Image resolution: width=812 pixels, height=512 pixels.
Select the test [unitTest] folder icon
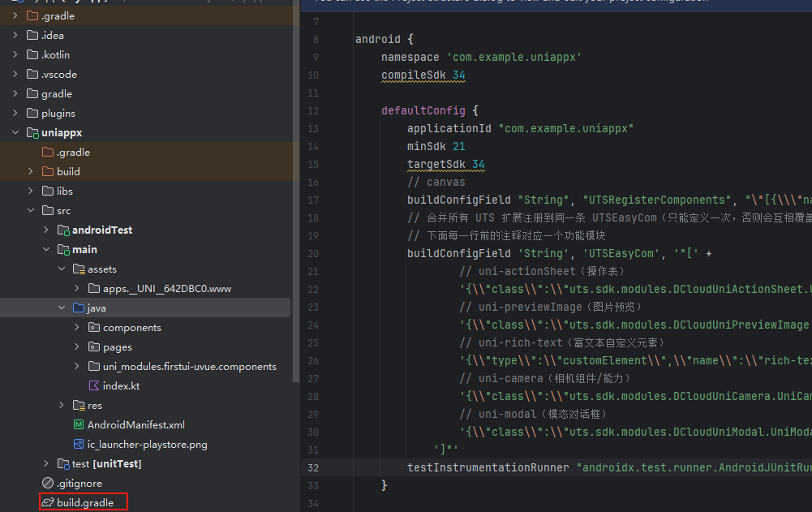click(x=64, y=464)
